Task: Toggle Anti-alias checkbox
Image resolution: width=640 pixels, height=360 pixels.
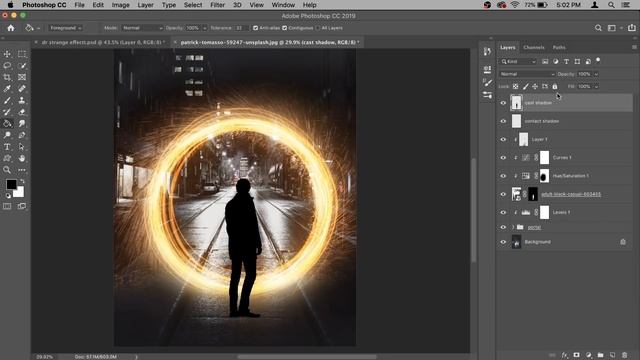Action: 256,28
